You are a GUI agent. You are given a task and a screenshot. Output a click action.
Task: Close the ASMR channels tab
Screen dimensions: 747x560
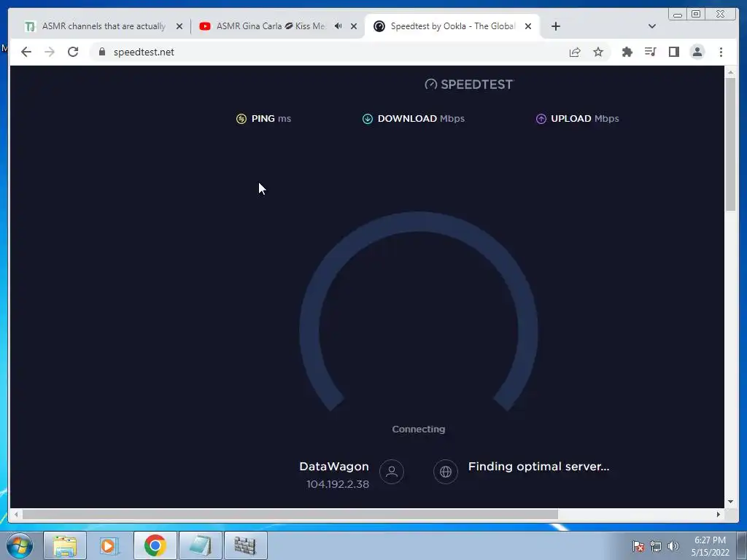click(179, 26)
